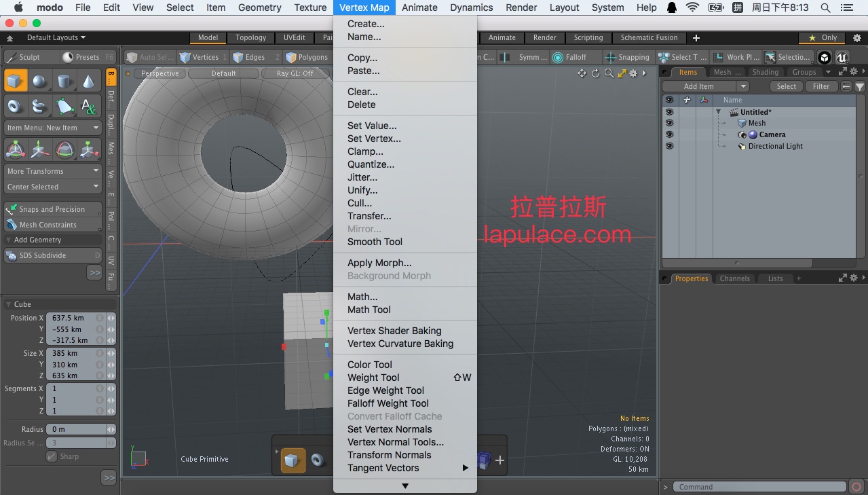Open the Text tool icon
The image size is (868, 495).
pos(89,106)
